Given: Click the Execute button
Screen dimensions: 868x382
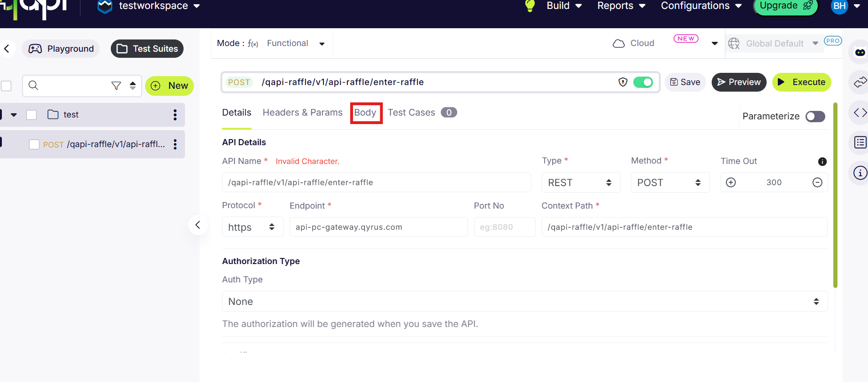Looking at the screenshot, I should (x=801, y=82).
